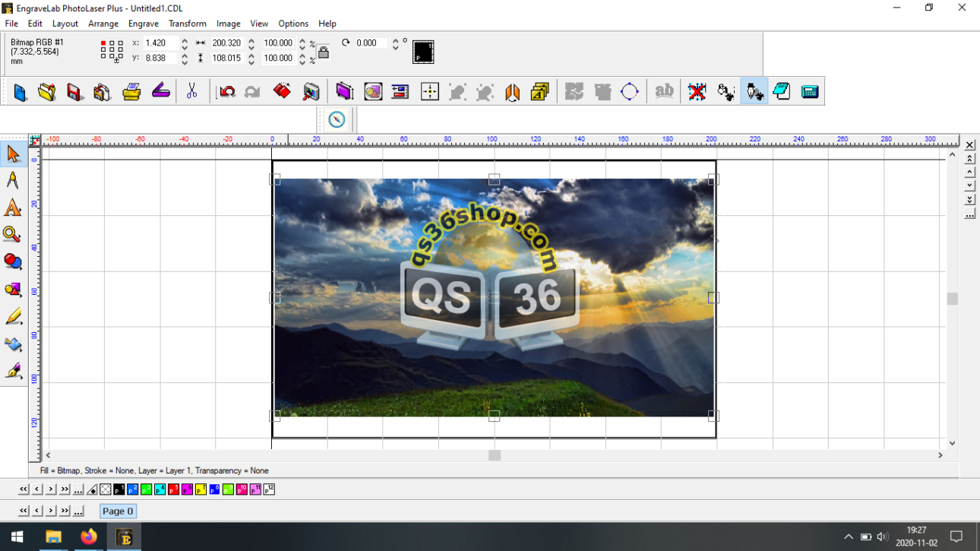Save the file with red floppy icon
980x551 pixels.
74,92
